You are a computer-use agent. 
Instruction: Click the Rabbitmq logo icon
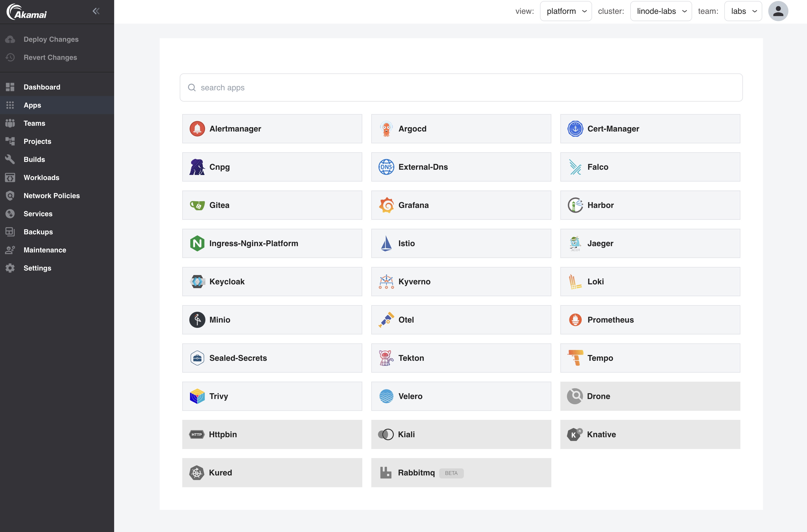click(386, 473)
